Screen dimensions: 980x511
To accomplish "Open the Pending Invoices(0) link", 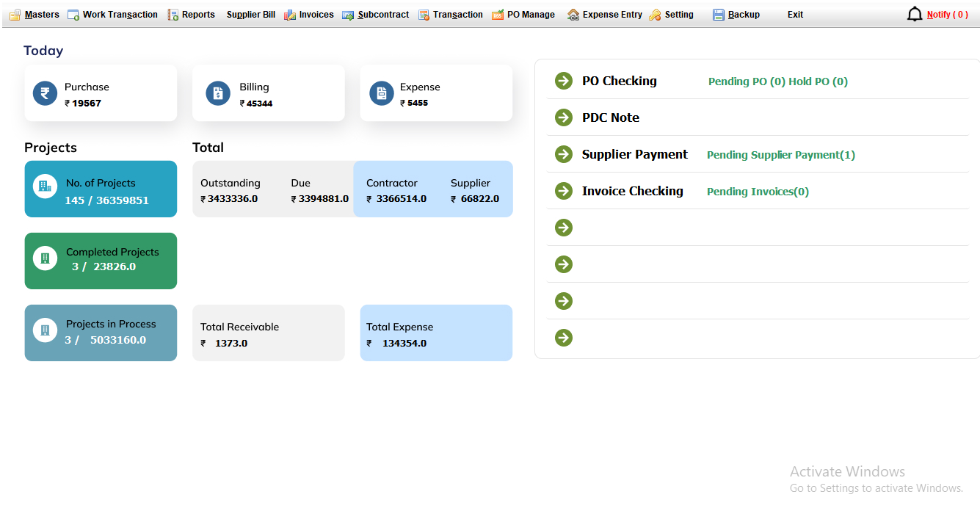I will (x=758, y=192).
